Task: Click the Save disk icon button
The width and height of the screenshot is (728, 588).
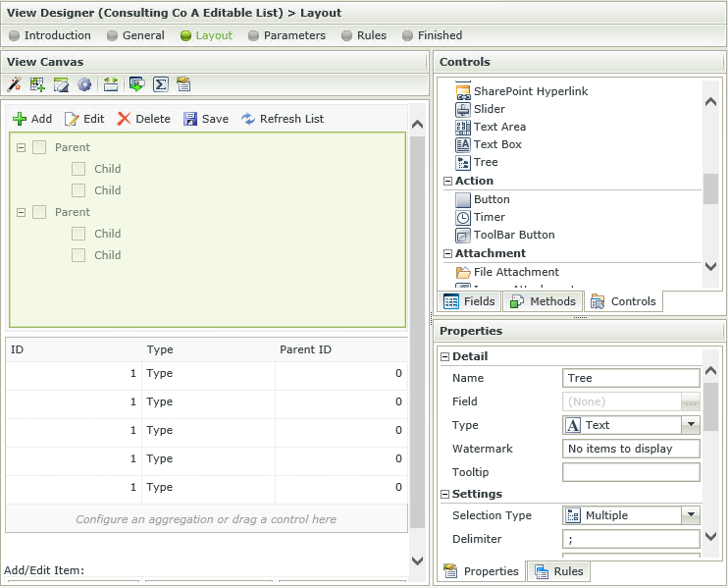Action: [x=206, y=119]
